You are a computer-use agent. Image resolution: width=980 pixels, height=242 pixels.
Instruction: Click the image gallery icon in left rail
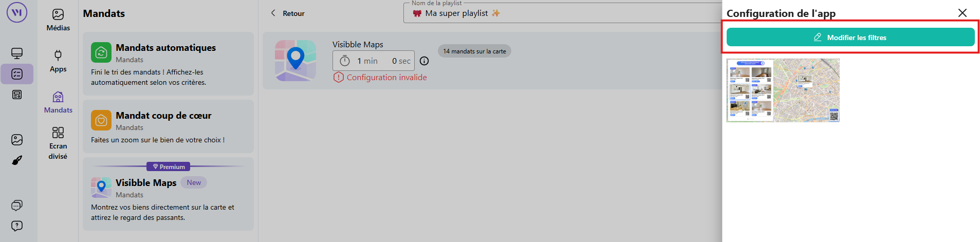[17, 140]
